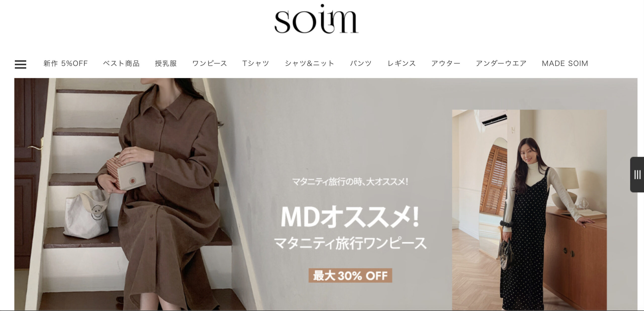The width and height of the screenshot is (644, 311).
Task: Open アンダーウエア category
Action: pyautogui.click(x=501, y=63)
